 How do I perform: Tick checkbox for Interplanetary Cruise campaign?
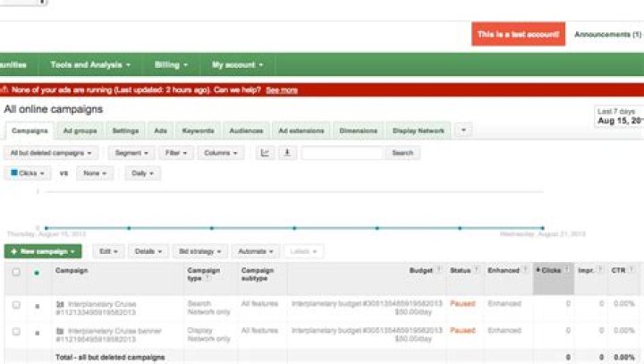(16, 305)
